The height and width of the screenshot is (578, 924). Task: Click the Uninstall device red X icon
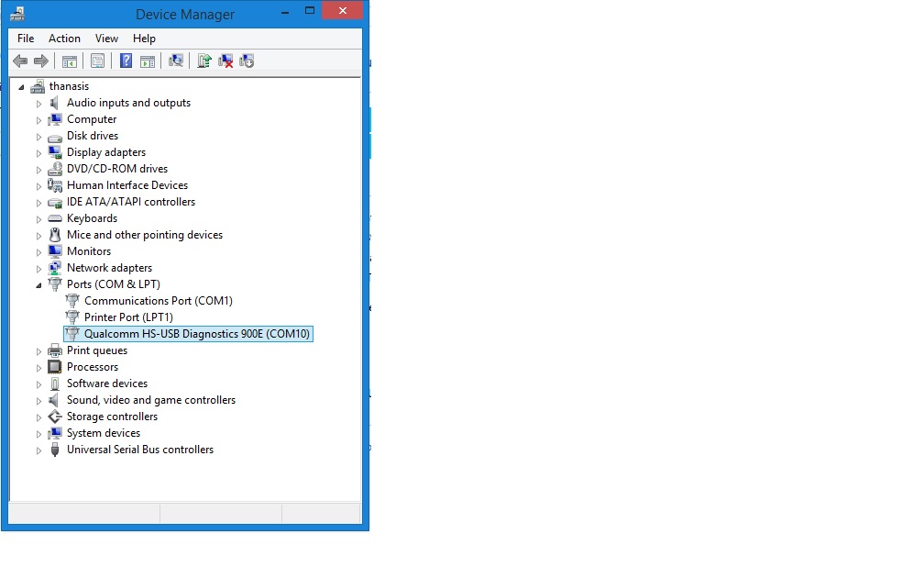point(225,61)
